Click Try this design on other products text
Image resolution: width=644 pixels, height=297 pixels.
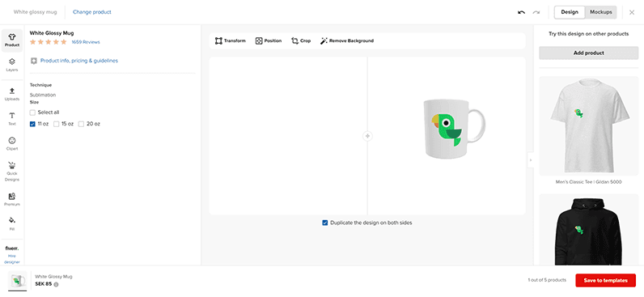(588, 34)
